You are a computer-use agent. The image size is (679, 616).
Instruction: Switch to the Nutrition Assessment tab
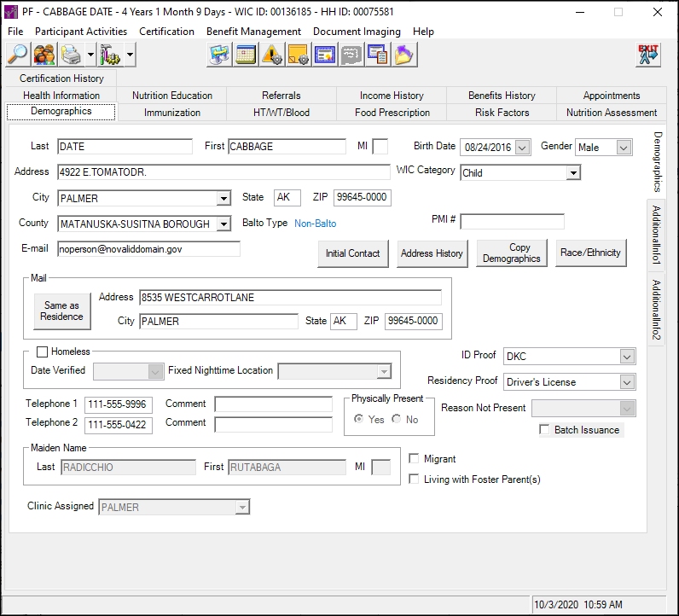pyautogui.click(x=612, y=113)
